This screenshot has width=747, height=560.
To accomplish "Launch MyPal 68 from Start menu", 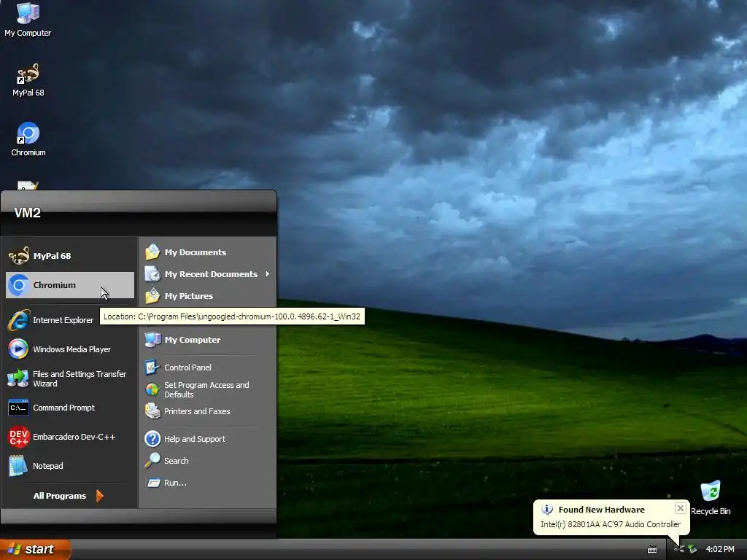I will click(x=69, y=256).
